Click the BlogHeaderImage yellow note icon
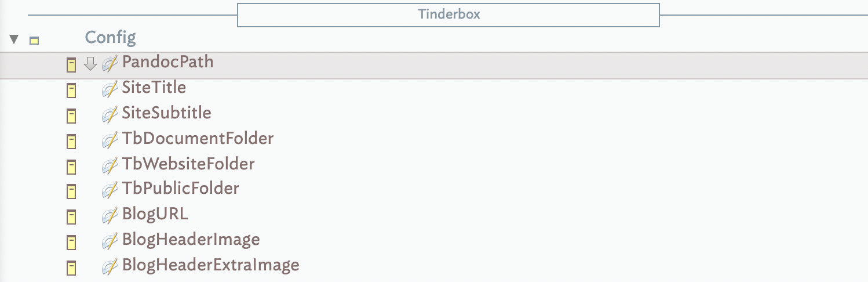This screenshot has height=282, width=868. point(71,242)
